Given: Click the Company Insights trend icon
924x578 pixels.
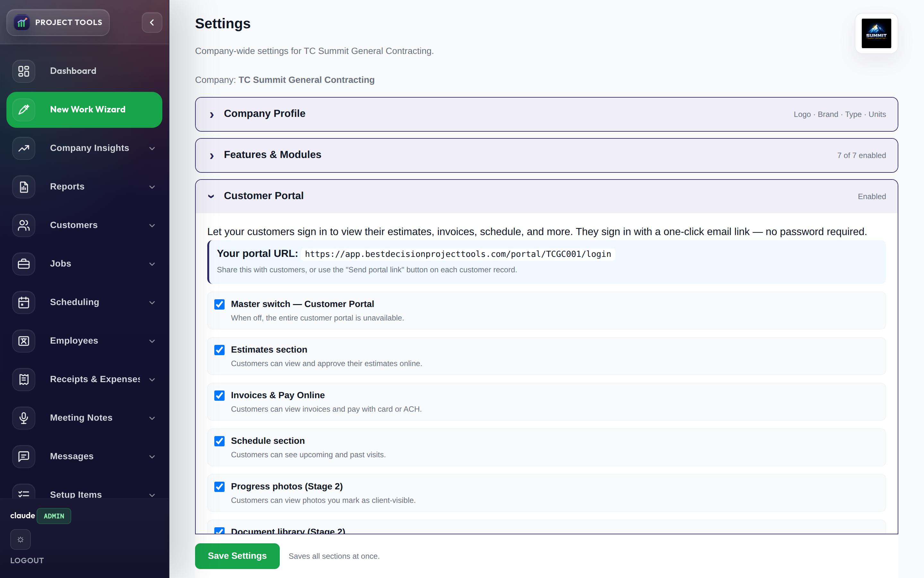Looking at the screenshot, I should coord(24,148).
